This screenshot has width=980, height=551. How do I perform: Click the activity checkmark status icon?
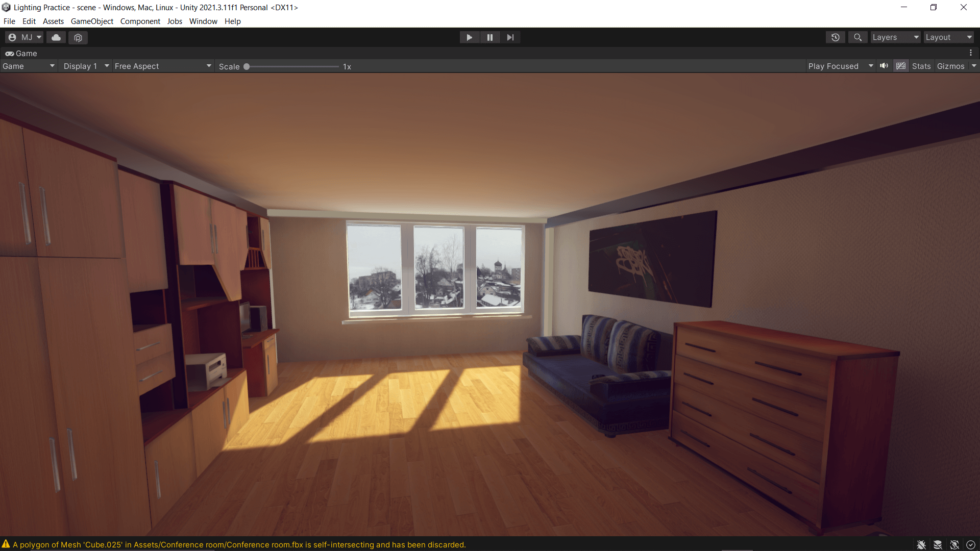(x=971, y=545)
